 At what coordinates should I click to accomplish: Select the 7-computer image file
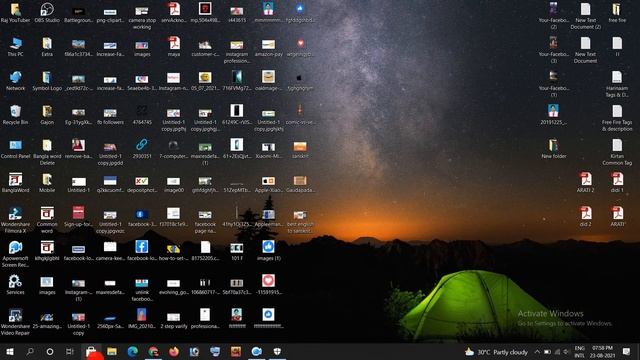(x=173, y=146)
